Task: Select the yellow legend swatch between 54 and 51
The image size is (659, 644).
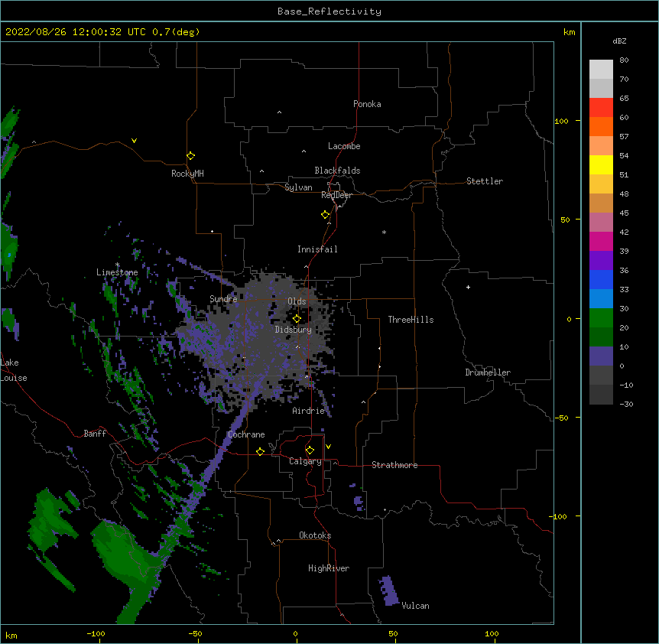Action: click(x=601, y=164)
